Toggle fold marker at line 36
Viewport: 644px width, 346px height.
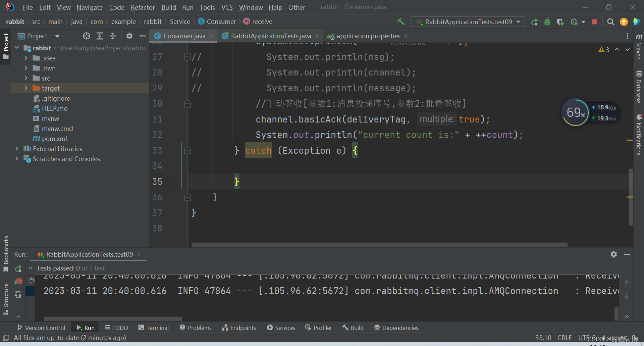pyautogui.click(x=187, y=197)
